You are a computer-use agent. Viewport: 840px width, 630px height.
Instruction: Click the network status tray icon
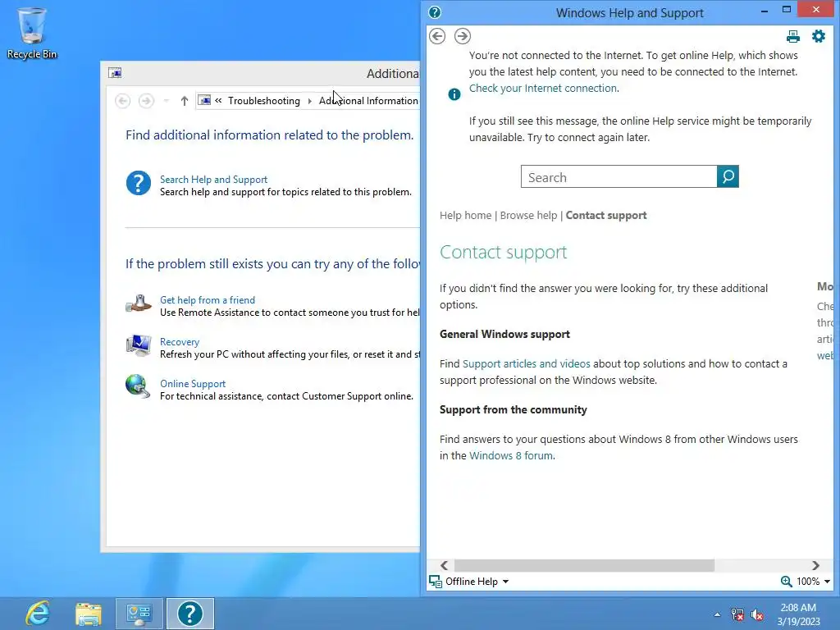[737, 614]
